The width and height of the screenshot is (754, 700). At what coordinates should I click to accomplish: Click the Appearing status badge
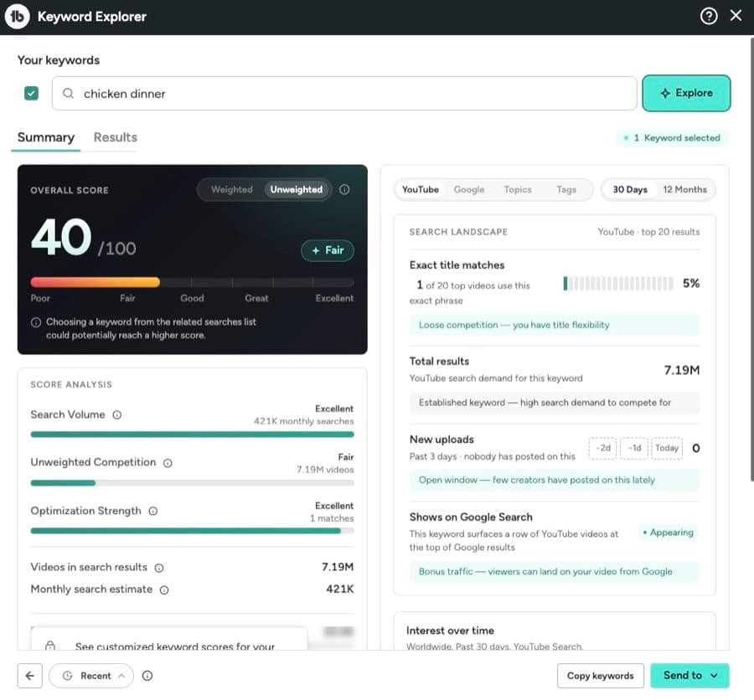669,533
